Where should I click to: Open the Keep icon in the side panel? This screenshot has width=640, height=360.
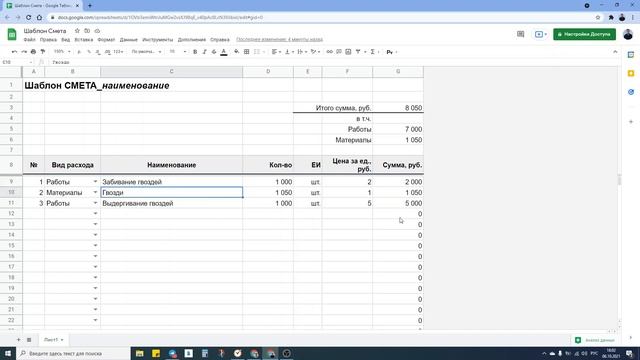[x=631, y=73]
